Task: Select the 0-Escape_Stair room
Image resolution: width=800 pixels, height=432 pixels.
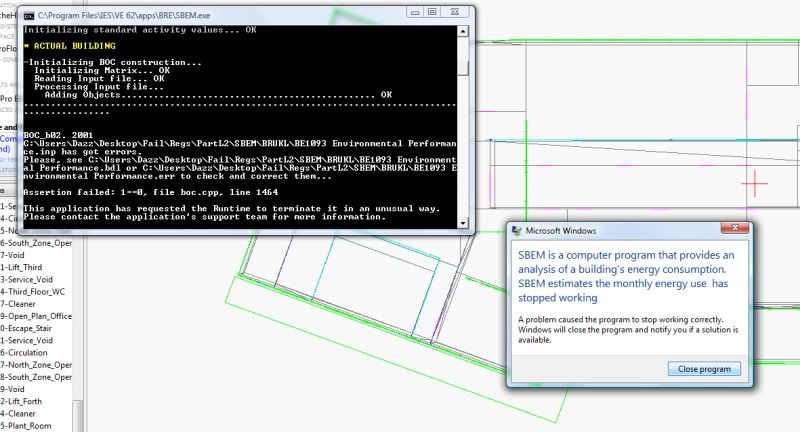Action: (27, 328)
